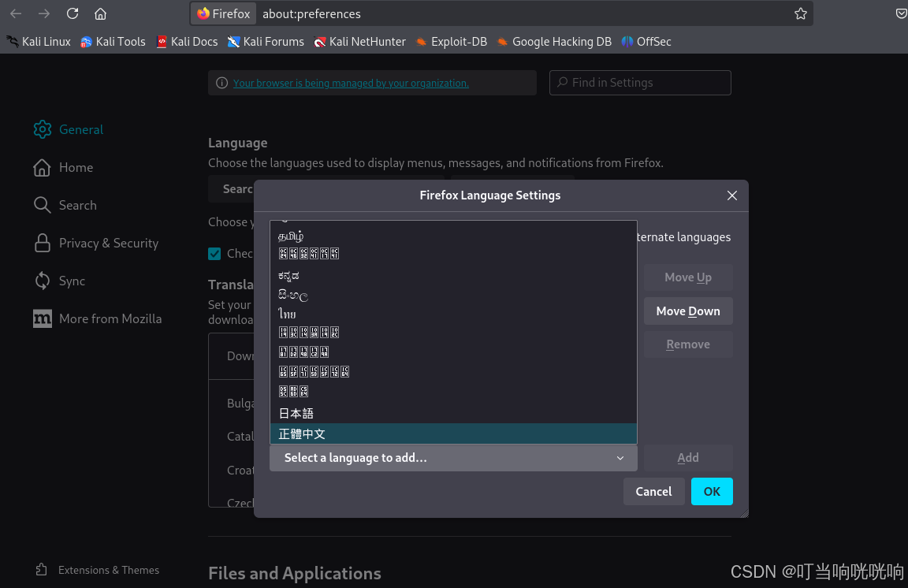
Task: Open the Kali Forums bookmark
Action: [266, 42]
